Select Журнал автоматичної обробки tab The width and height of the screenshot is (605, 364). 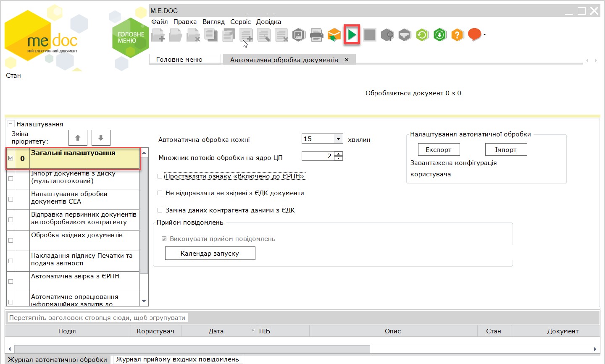(58, 359)
